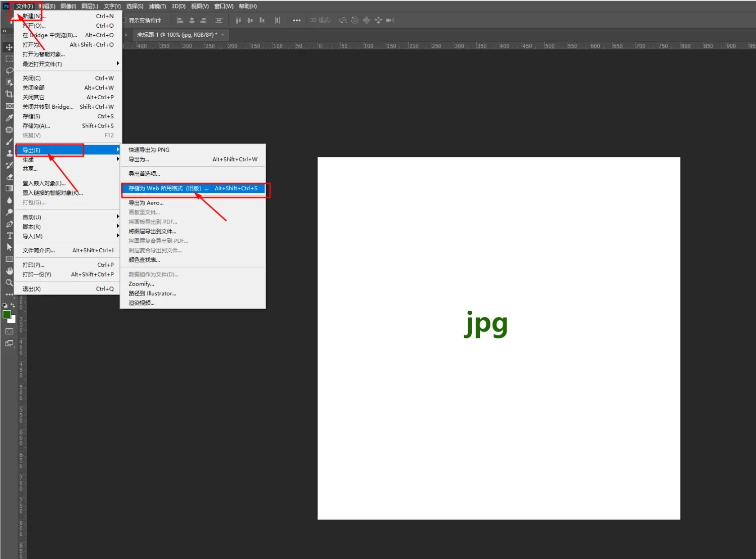Select 路径到 Illustrator...
Viewport: 756px width, 559px height.
click(x=193, y=294)
